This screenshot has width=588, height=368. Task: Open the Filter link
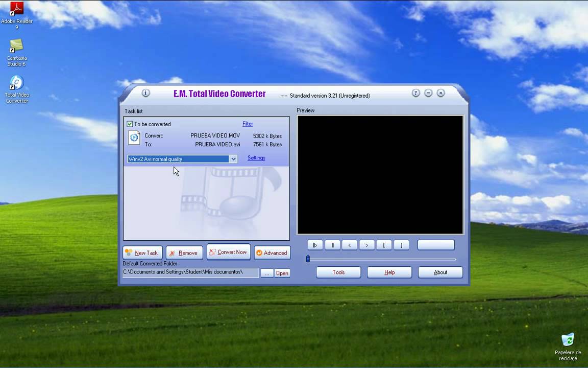[248, 124]
